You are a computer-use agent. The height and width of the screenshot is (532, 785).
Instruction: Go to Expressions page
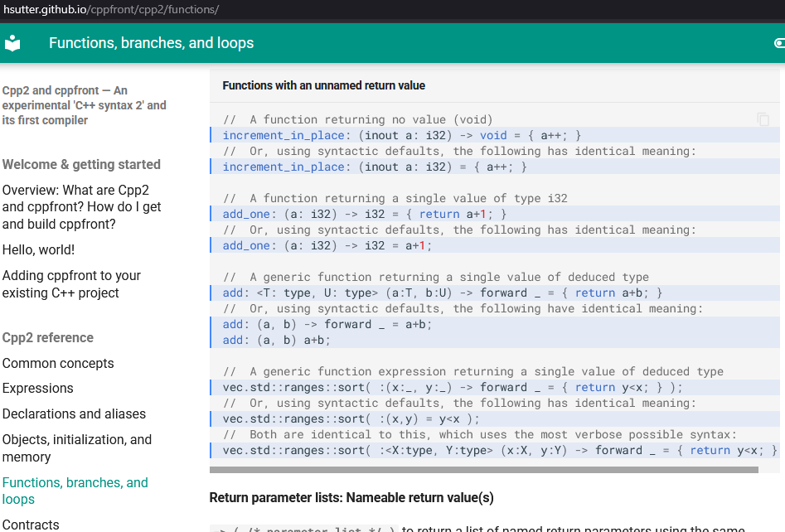click(37, 389)
